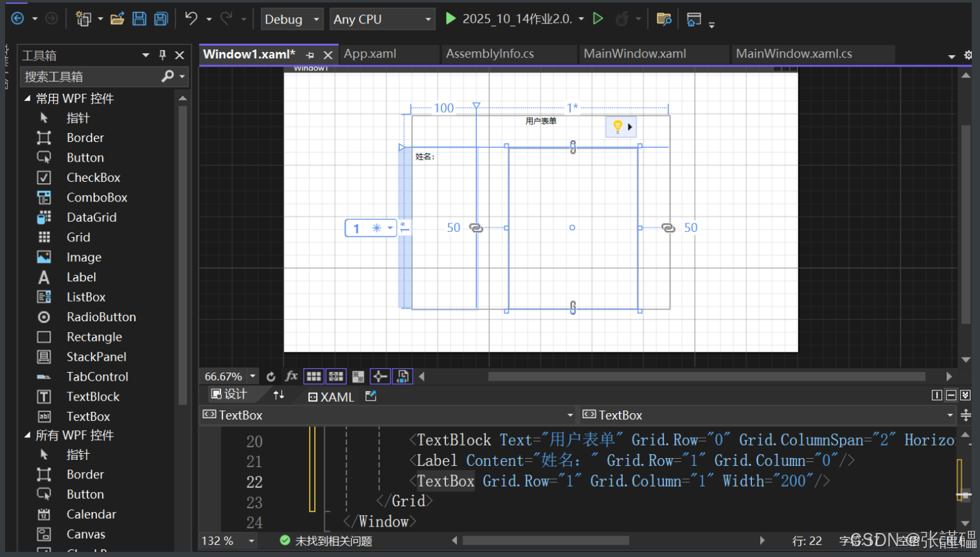Click the Hot Reload flame icon
980x557 pixels.
point(622,19)
